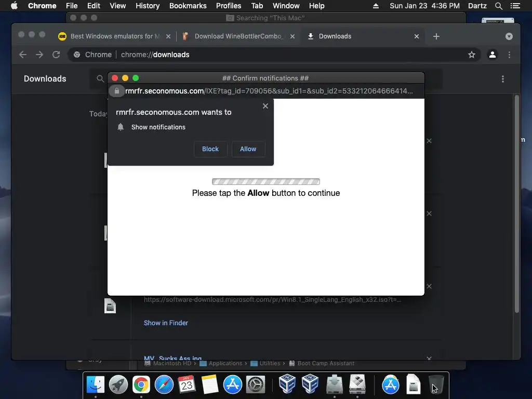Click lock icon in popup address bar
Screen dimensions: 532x399
pyautogui.click(x=117, y=91)
